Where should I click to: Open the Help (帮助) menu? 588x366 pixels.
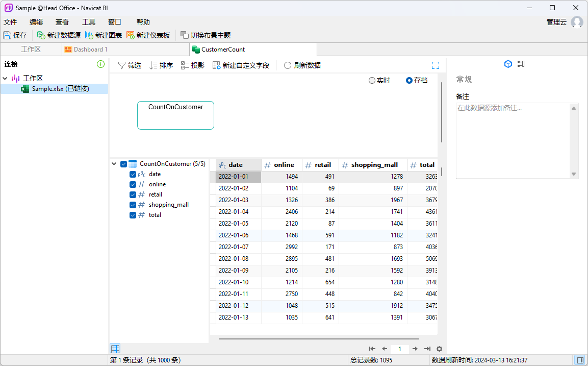[x=143, y=22]
